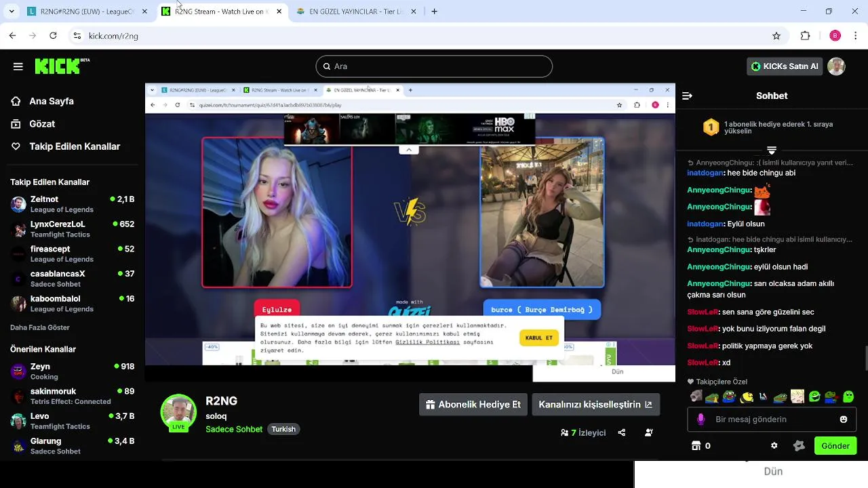Open recommended channel sakinmoruk

[x=72, y=396]
